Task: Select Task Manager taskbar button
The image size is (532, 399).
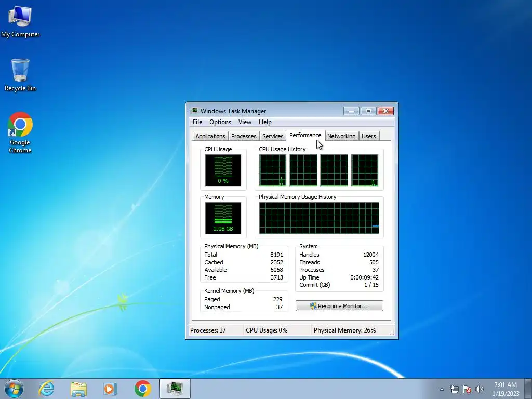Action: [175, 389]
